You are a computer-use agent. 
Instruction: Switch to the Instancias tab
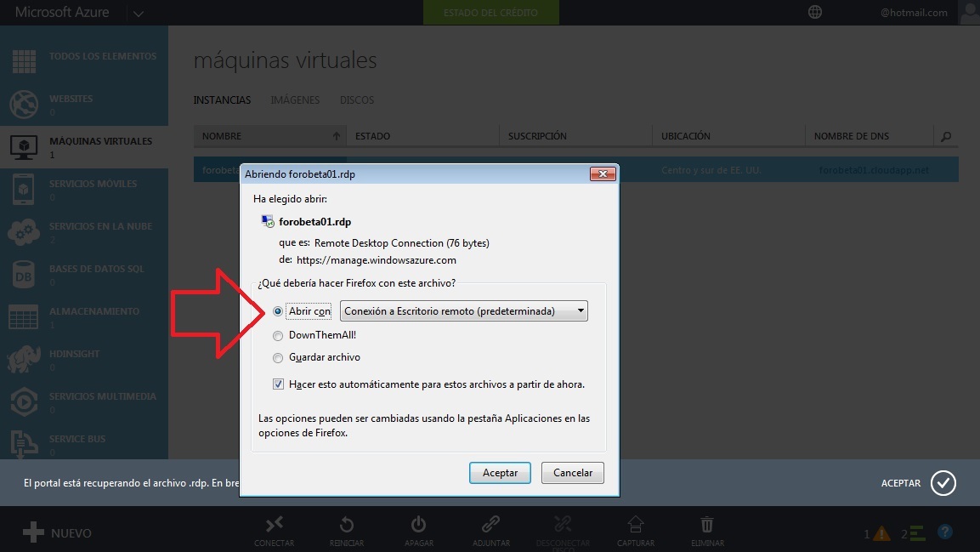coord(222,100)
